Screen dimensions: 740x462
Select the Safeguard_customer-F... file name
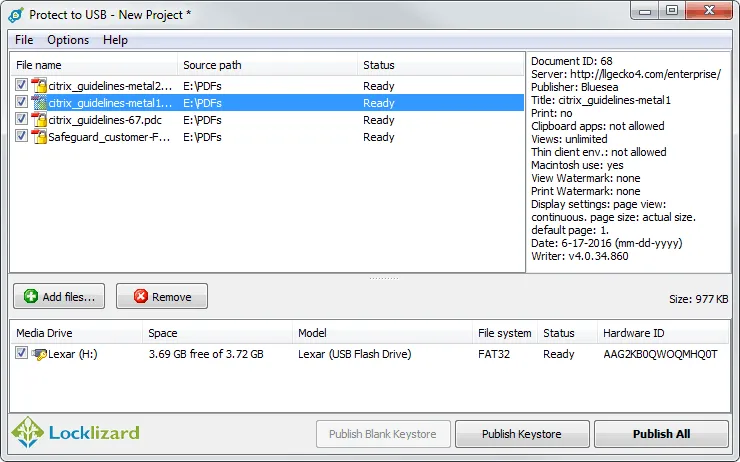point(109,137)
